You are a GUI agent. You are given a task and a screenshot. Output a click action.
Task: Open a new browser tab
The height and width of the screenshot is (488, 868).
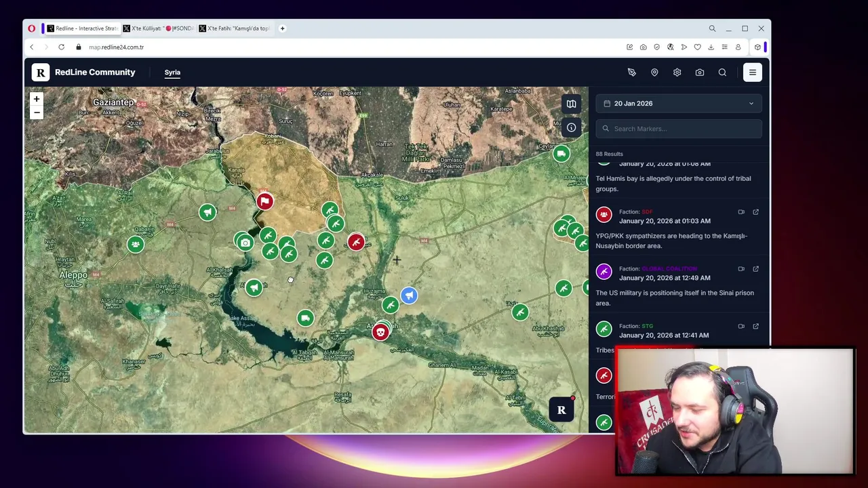point(283,28)
